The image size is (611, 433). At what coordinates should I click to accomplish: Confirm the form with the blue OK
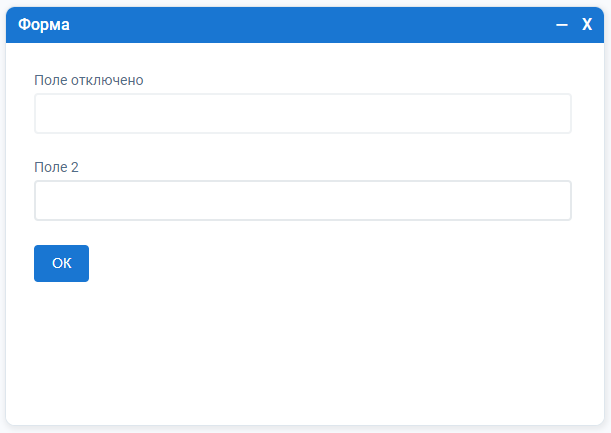click(x=61, y=263)
